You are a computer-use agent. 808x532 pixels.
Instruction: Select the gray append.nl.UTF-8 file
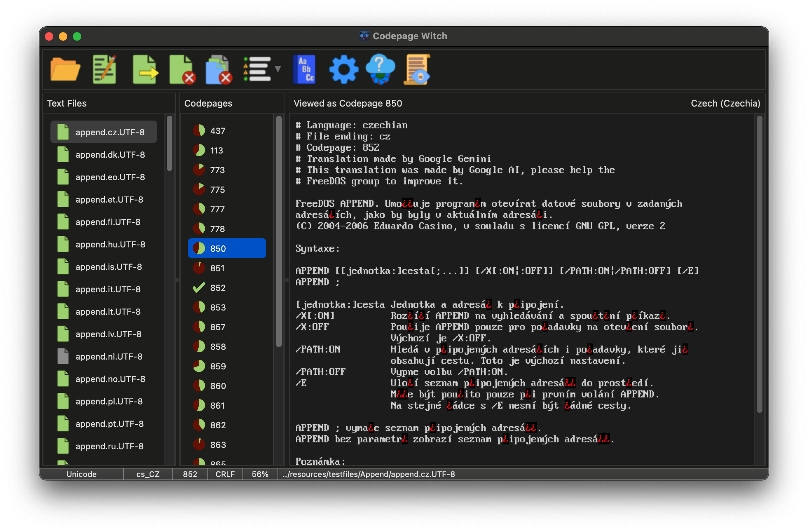pos(109,356)
